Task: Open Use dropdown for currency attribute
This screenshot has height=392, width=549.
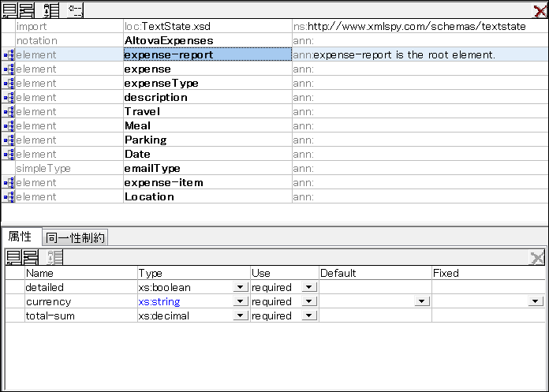Action: (309, 301)
